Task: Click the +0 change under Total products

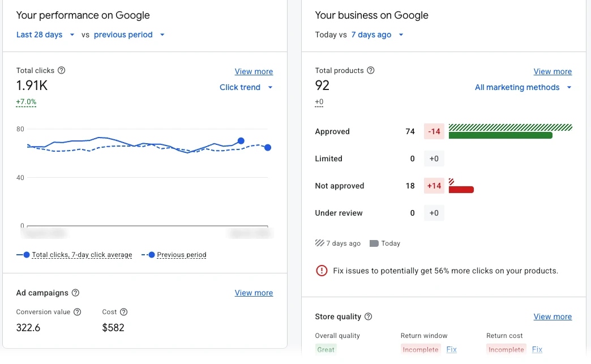Action: pos(319,102)
